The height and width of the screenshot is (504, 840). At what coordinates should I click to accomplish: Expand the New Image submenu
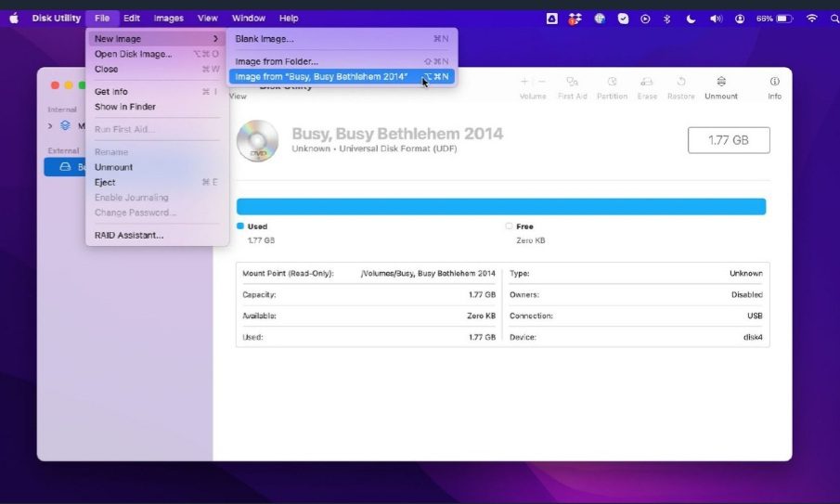(157, 39)
